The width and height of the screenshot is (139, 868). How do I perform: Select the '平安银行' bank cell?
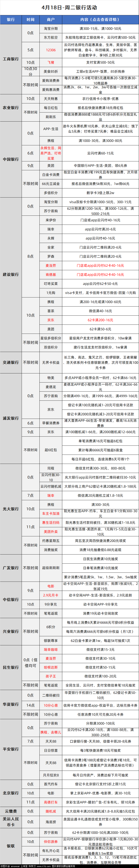[x=11, y=749]
